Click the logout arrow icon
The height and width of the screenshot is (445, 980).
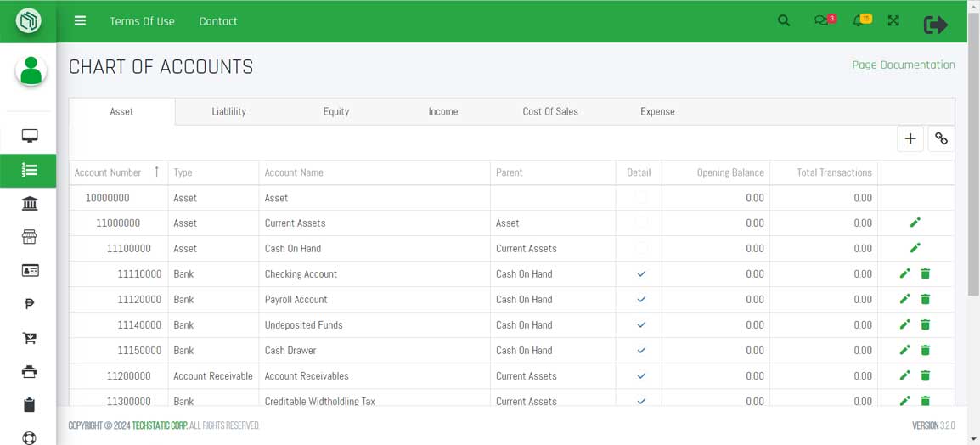[935, 25]
